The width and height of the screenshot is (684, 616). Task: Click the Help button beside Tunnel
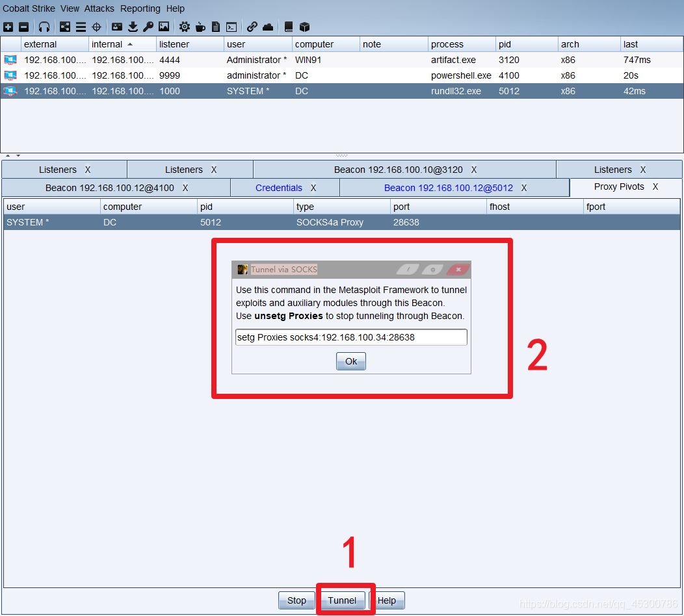[x=386, y=600]
